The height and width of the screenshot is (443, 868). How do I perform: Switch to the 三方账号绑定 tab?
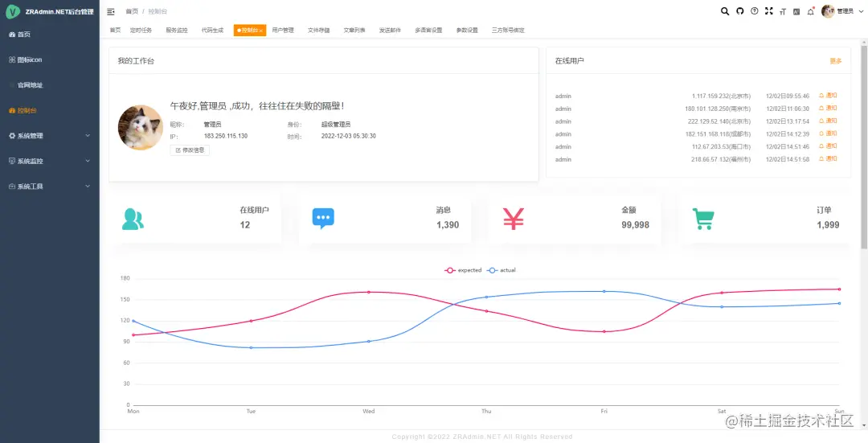tap(508, 31)
